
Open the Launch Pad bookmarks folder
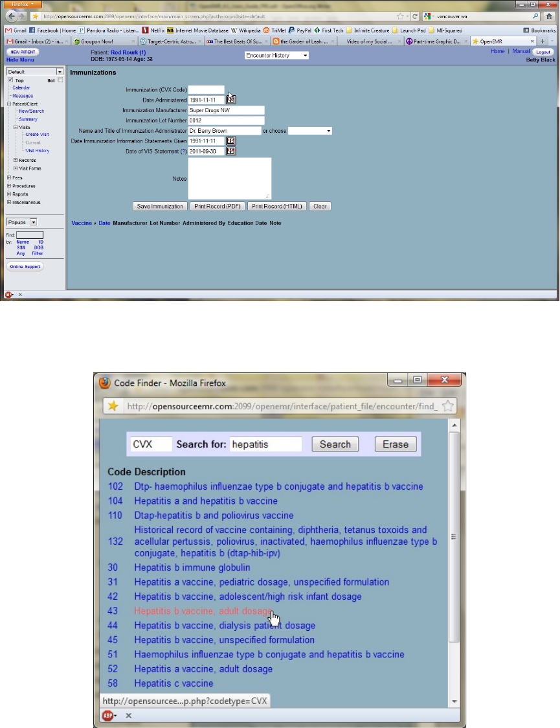click(409, 30)
